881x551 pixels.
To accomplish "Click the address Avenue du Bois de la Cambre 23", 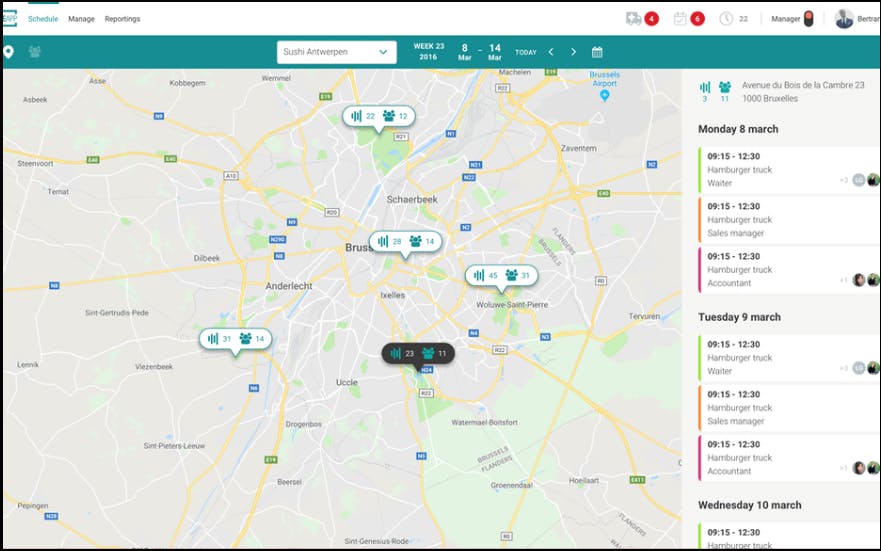I will point(803,85).
